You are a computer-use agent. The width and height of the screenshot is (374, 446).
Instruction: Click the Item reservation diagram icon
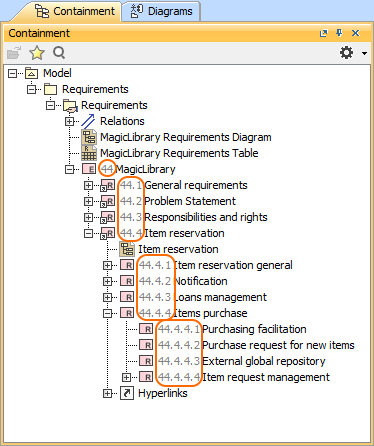(127, 249)
